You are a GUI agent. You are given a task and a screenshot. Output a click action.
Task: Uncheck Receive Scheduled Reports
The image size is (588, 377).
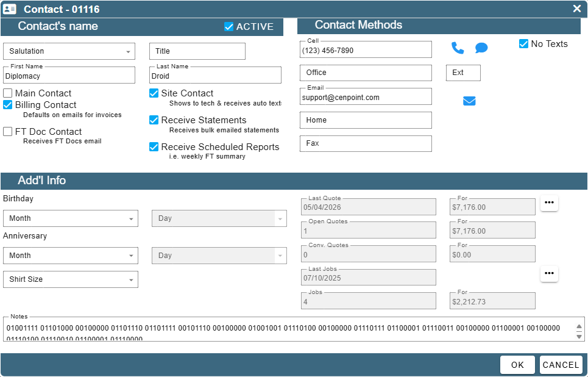[154, 147]
